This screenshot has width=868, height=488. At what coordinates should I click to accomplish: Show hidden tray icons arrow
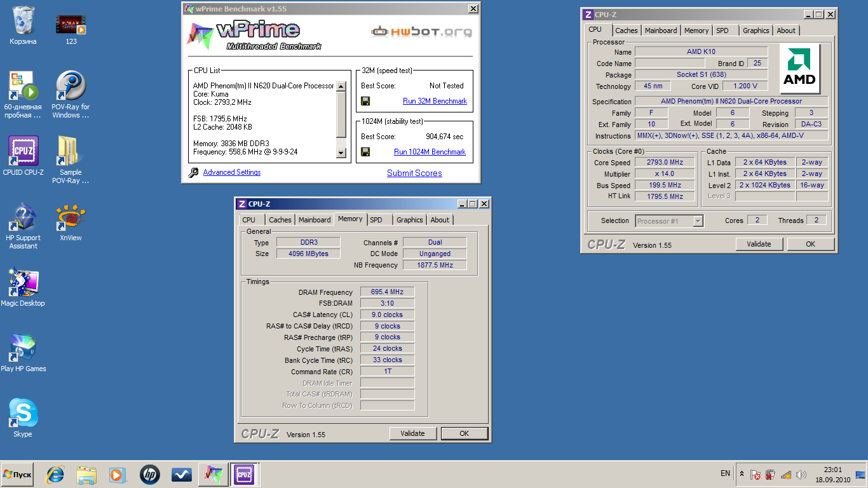pos(742,475)
